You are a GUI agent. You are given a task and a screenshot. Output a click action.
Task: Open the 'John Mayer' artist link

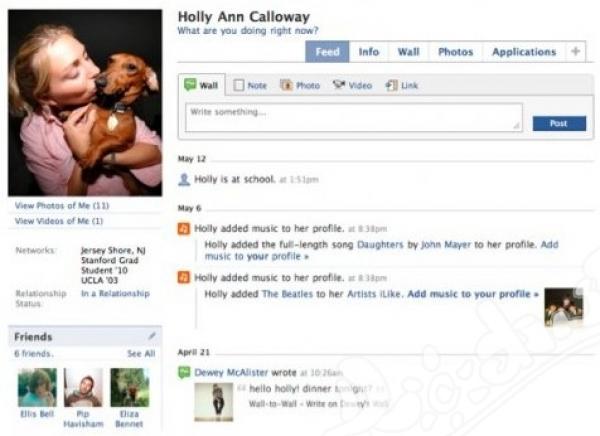pos(446,244)
